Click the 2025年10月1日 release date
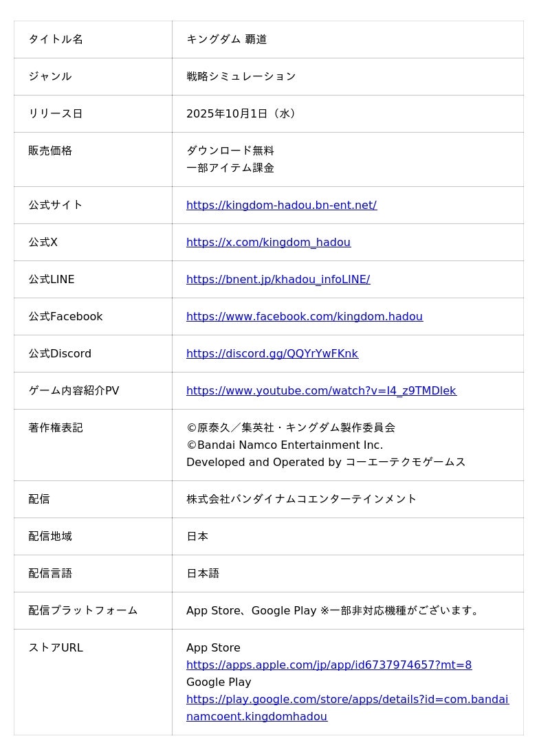Screen dimensions: 550x756 pos(241,113)
